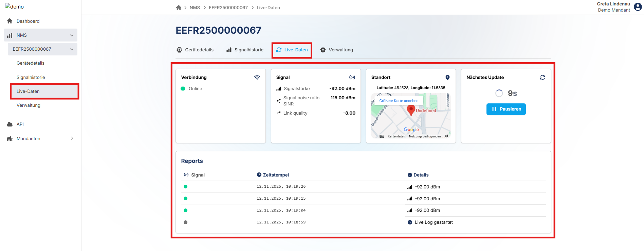The image size is (644, 251).
Task: Switch to the Signalhistorie tab
Action: [x=245, y=50]
